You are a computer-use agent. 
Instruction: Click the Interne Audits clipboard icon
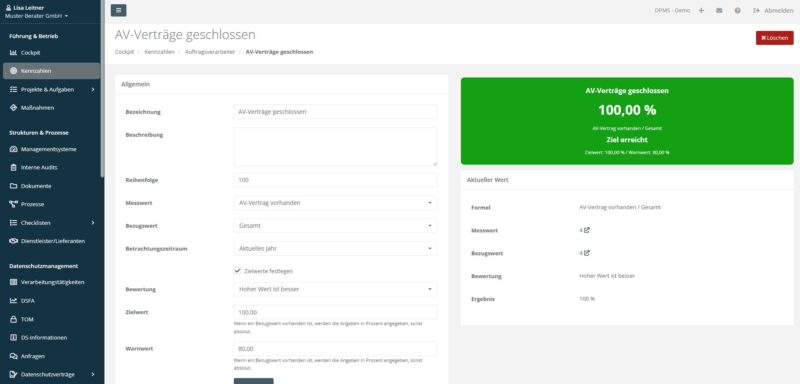click(x=13, y=167)
